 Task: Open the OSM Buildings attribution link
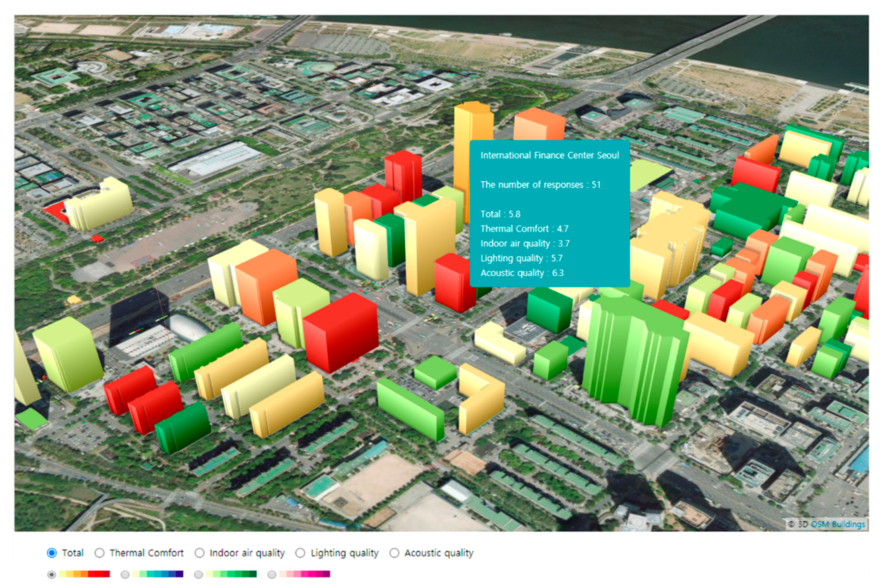tap(838, 524)
